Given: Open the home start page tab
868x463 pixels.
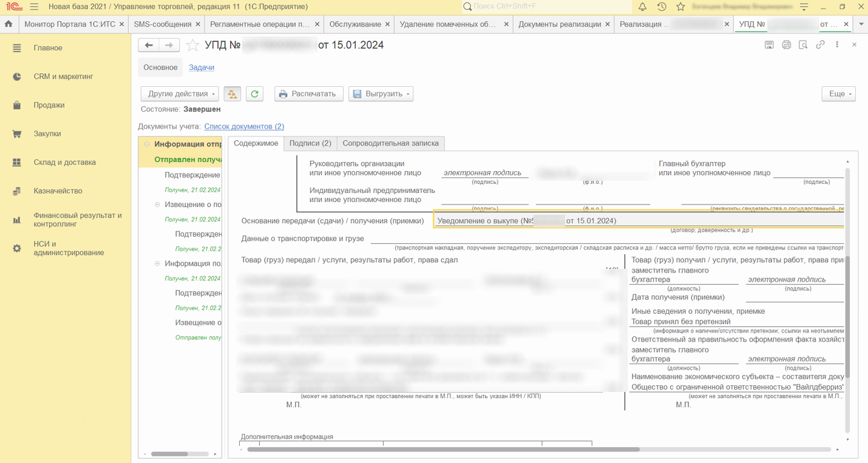Looking at the screenshot, I should (8, 24).
